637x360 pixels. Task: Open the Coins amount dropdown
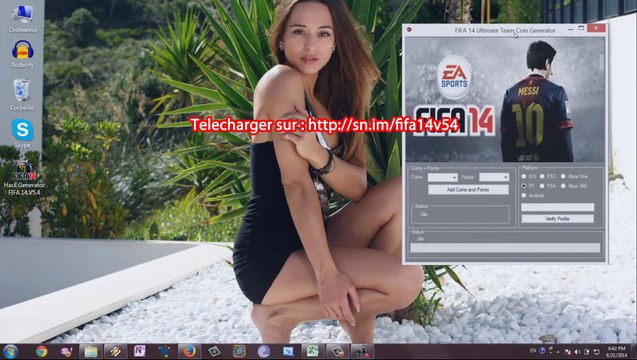tap(443, 177)
